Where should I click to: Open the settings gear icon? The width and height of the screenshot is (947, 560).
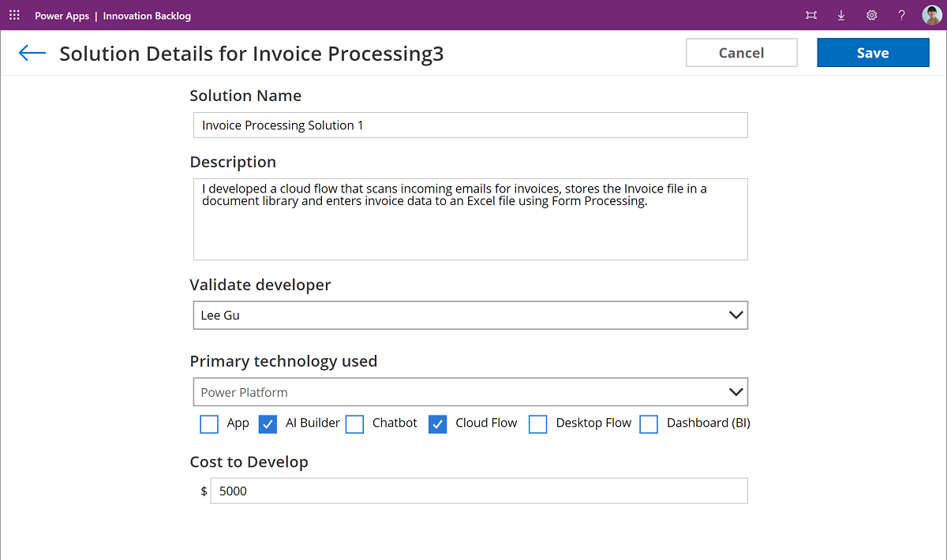[x=871, y=15]
